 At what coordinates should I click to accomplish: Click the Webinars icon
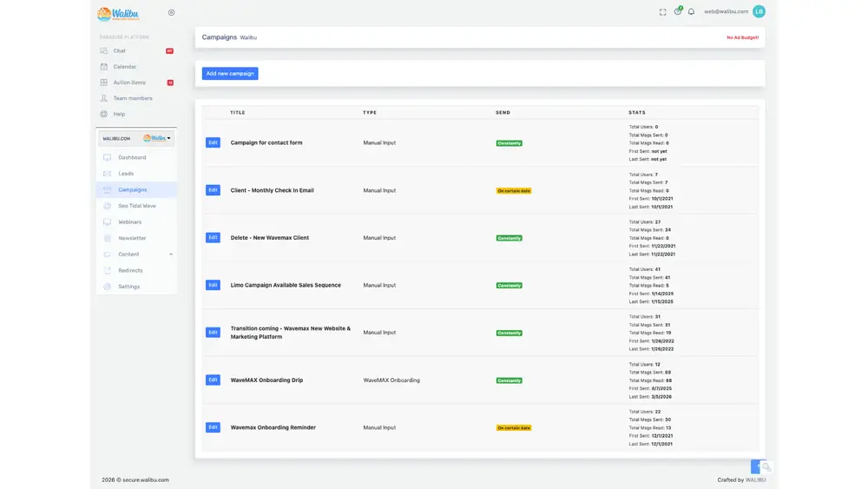coord(108,222)
